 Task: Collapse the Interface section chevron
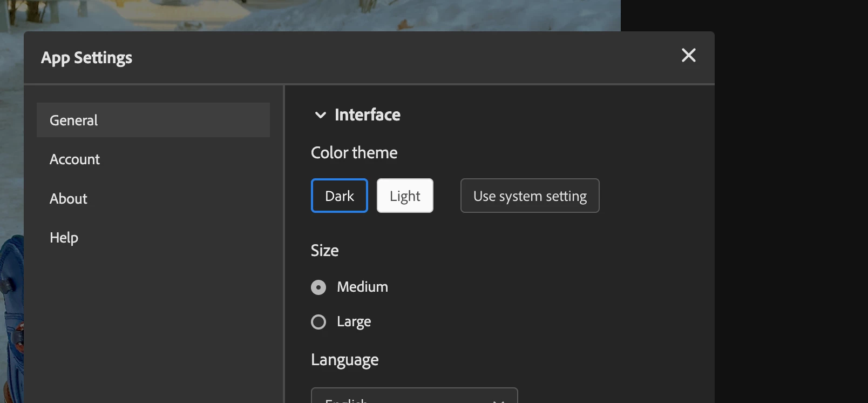click(320, 115)
